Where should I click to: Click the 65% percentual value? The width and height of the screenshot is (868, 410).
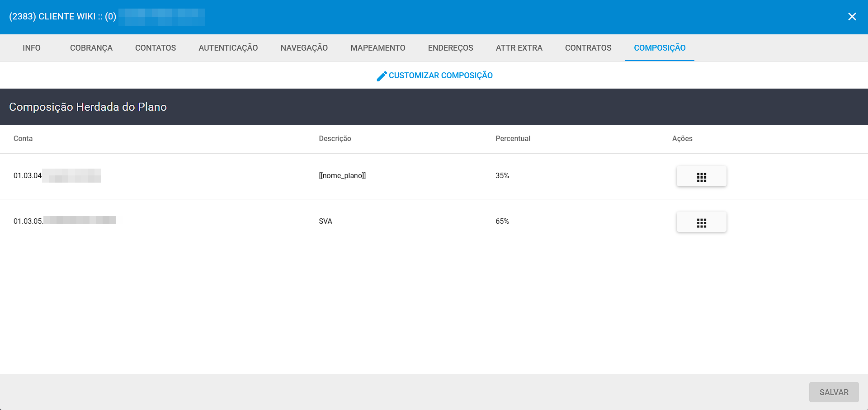tap(502, 221)
